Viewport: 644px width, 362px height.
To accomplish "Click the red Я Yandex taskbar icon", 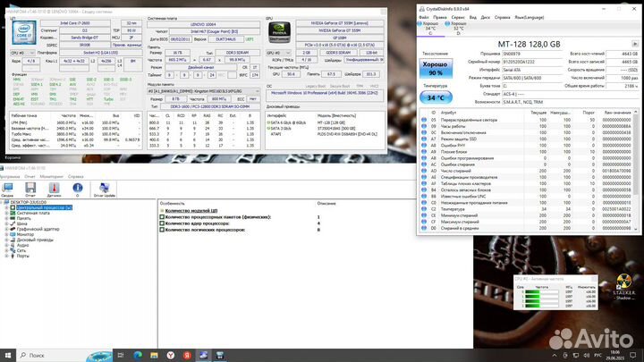I will point(187,355).
